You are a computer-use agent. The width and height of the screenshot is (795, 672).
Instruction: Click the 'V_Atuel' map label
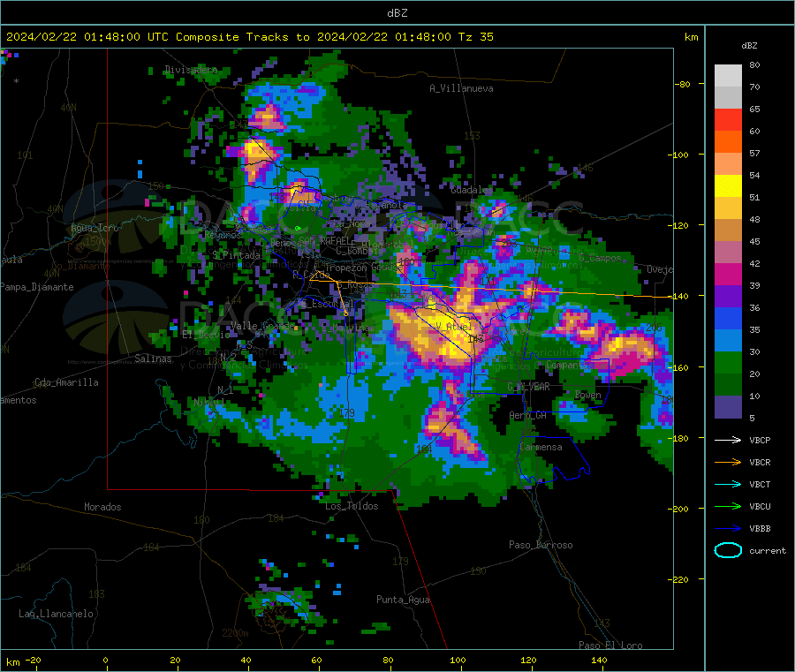[x=454, y=327]
